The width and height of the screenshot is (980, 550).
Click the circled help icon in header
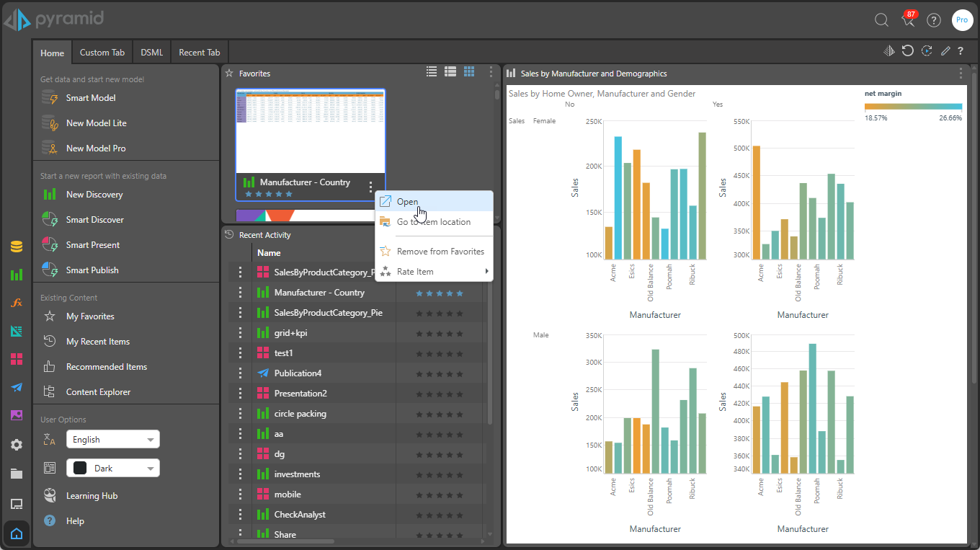[x=934, y=20]
